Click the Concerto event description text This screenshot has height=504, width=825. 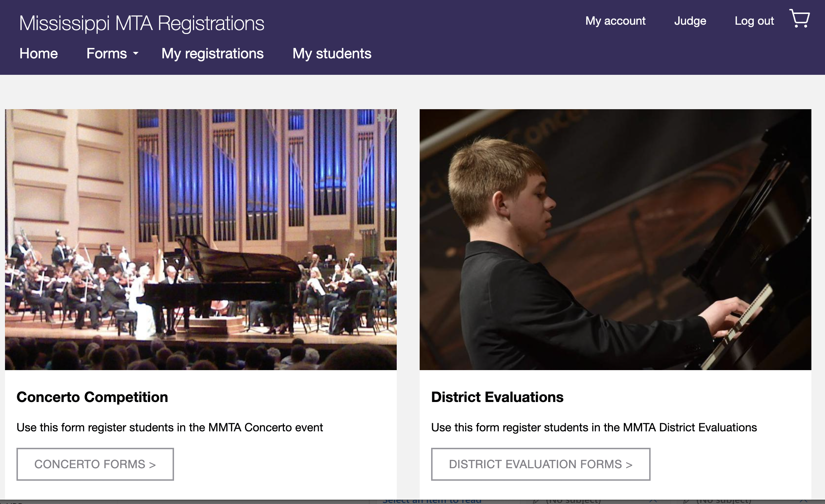pos(170,427)
